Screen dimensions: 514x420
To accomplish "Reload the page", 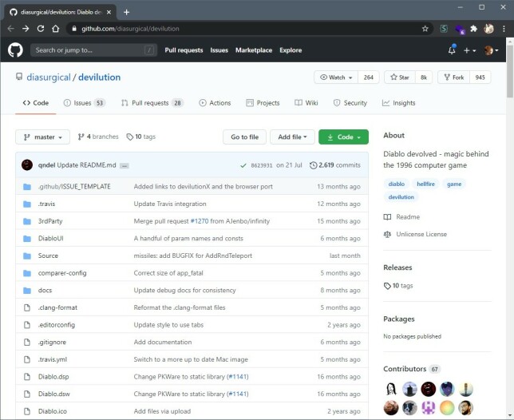I will pos(41,29).
